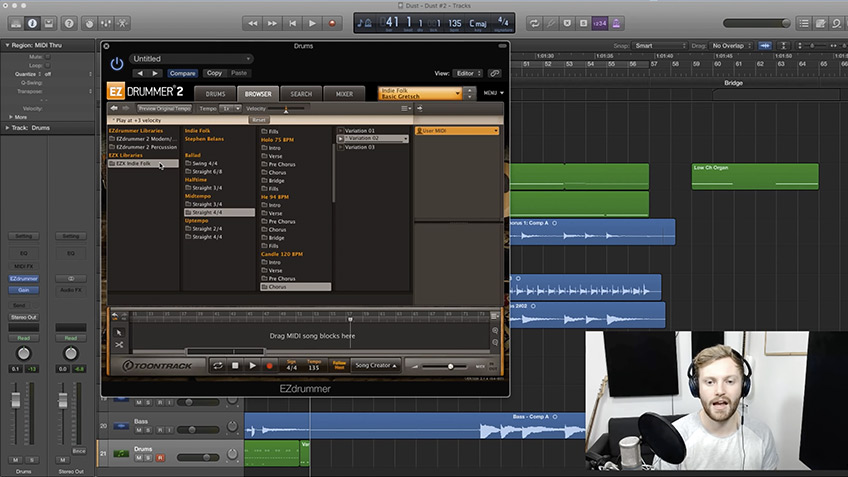Open the Loop Browser icon

[x=837, y=23]
